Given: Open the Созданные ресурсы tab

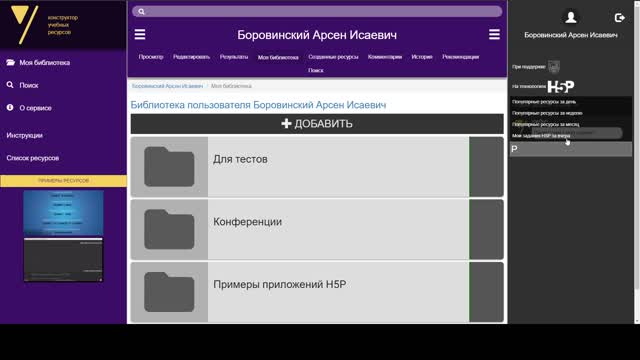Looking at the screenshot, I should click(x=333, y=57).
